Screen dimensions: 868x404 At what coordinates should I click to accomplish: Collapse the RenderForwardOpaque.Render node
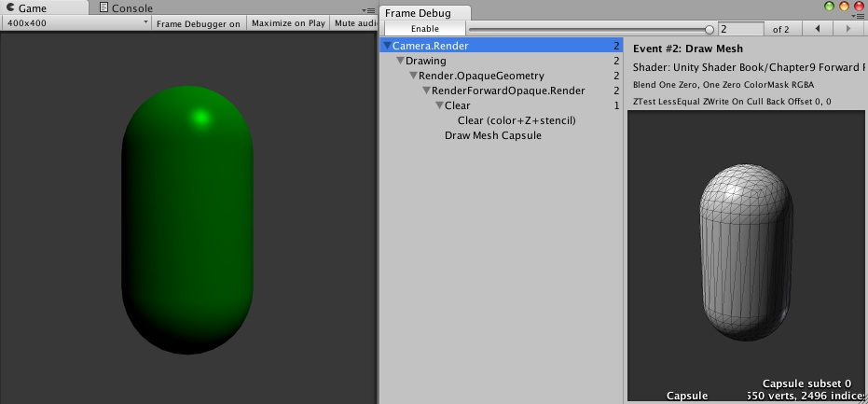point(426,91)
